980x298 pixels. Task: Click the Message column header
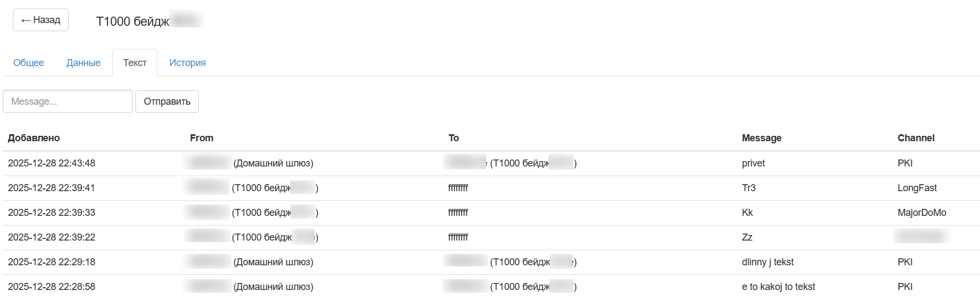tap(761, 138)
